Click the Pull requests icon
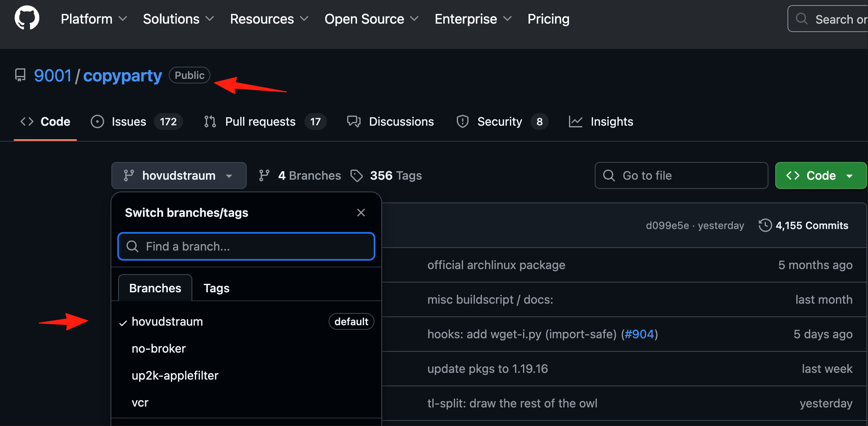Viewport: 868px width, 426px height. (x=210, y=121)
